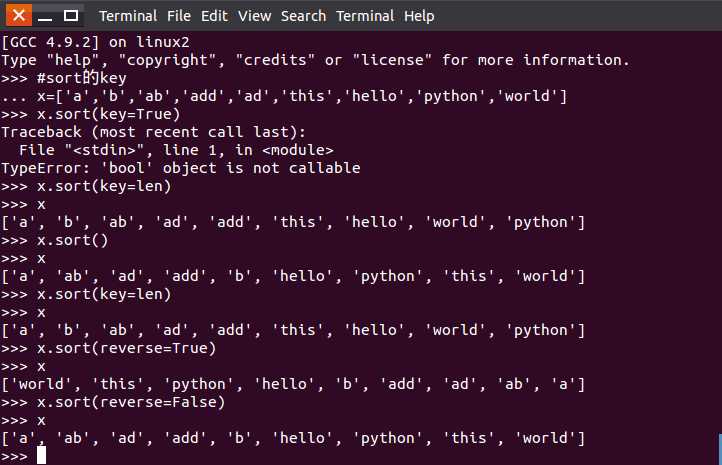
Task: Click the Traceback (most recent call last) line
Action: [153, 132]
